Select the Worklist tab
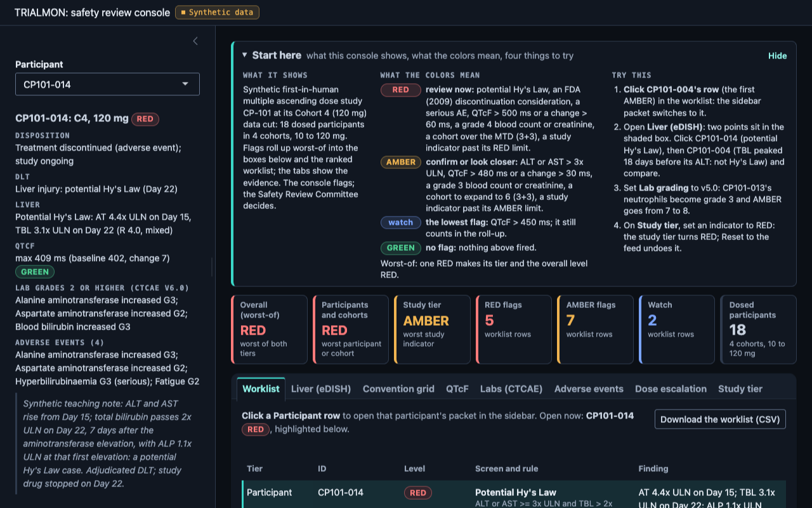The image size is (812, 508). (x=261, y=389)
